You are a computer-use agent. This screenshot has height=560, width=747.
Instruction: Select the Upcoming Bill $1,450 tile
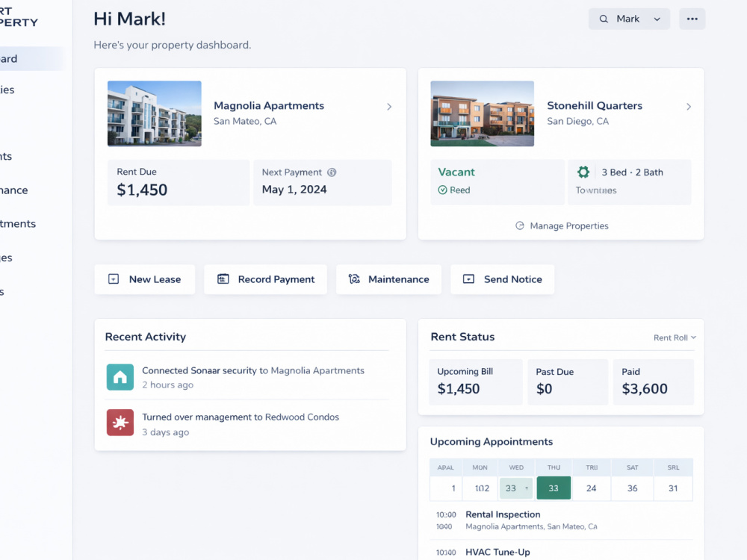(476, 382)
